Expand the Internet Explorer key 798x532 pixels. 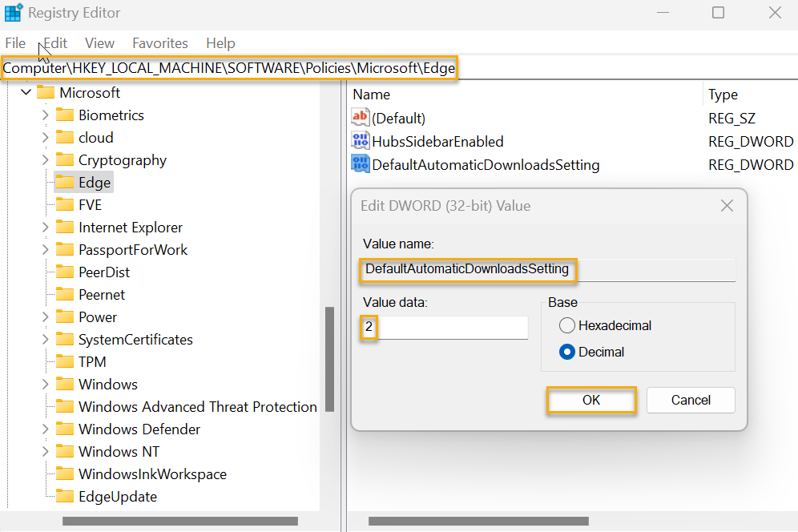[45, 227]
